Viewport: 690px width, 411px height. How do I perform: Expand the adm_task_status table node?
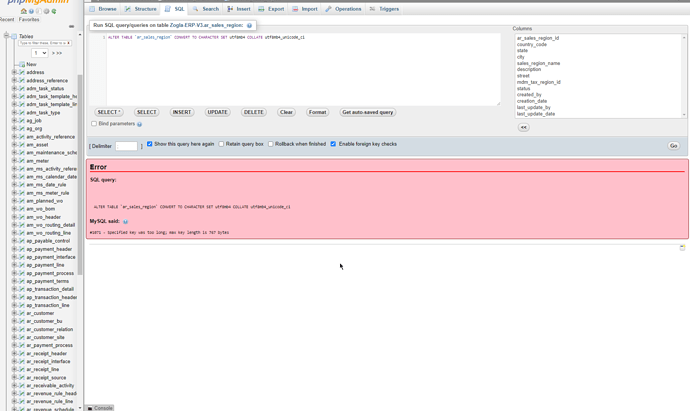(14, 88)
